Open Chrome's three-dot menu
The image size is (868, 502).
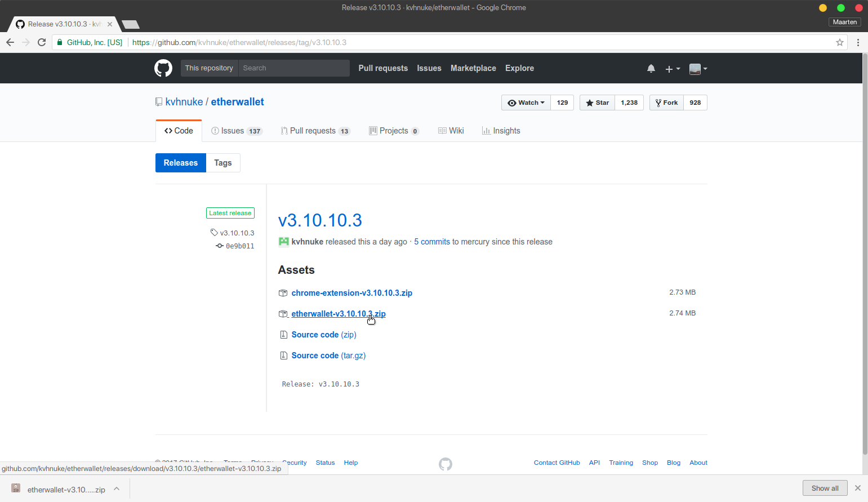857,42
